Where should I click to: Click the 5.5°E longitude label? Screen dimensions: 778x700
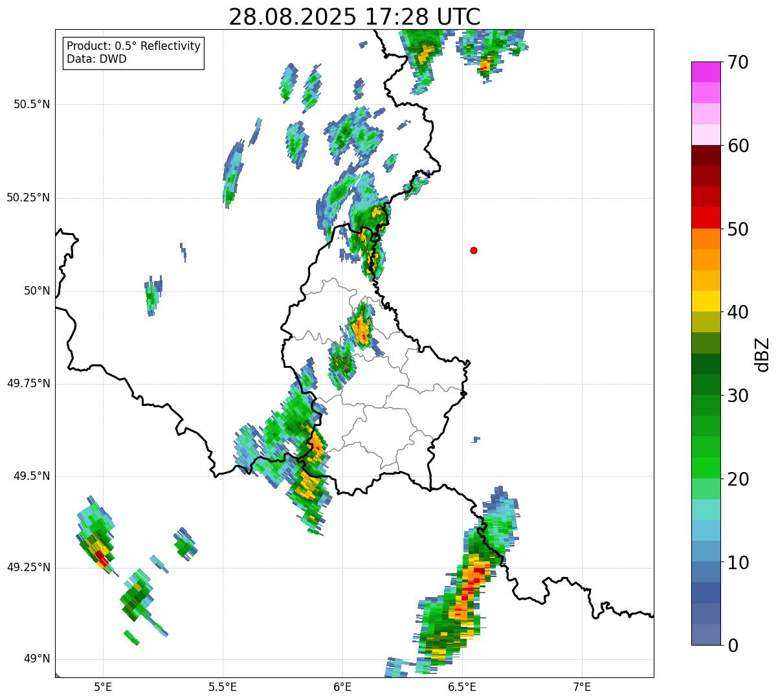tap(223, 687)
